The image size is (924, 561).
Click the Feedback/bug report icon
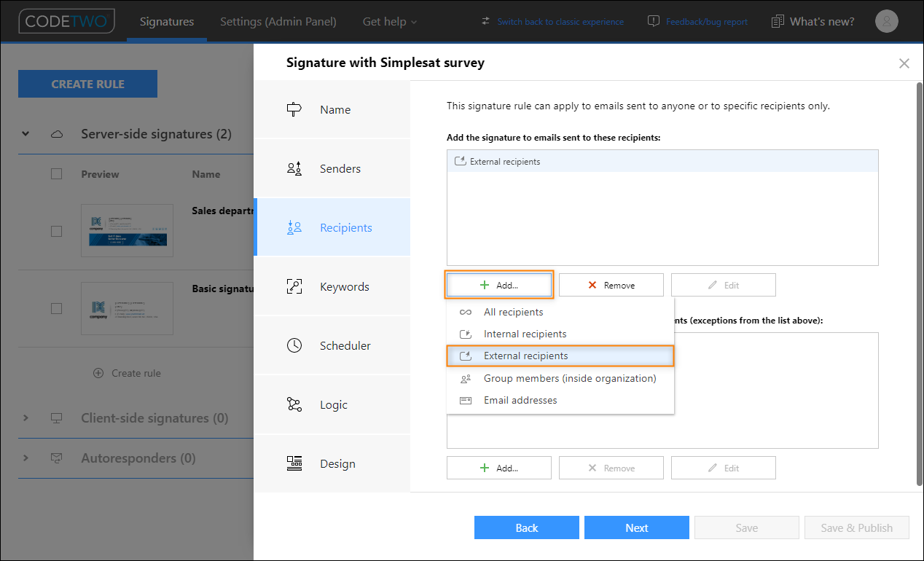coord(654,21)
